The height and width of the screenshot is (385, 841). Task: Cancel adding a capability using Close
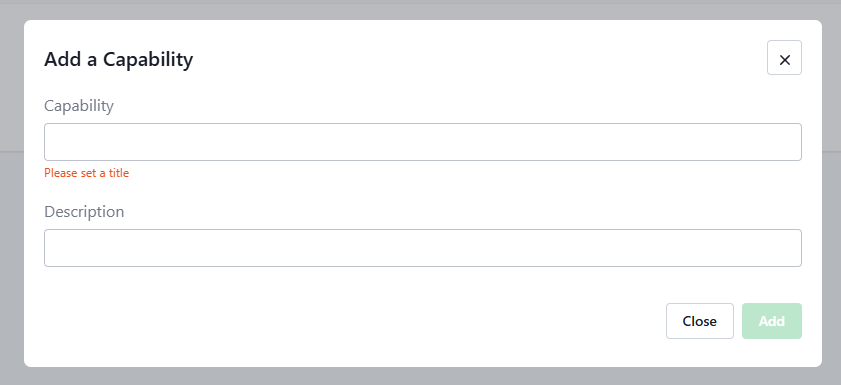[x=699, y=321]
